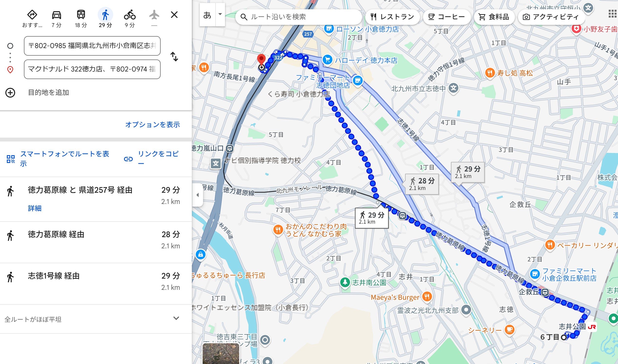Image resolution: width=618 pixels, height=364 pixels.
Task: Switch to cycling travel mode
Action: [x=130, y=15]
